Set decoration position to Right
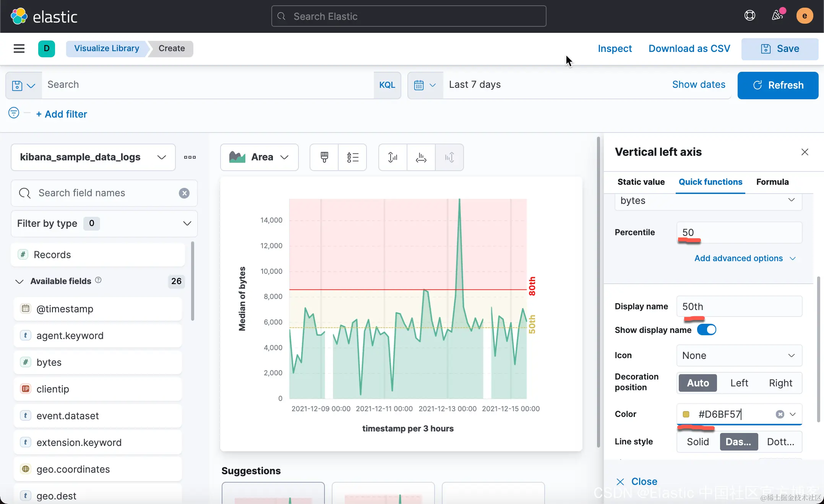The image size is (824, 504). pos(780,383)
